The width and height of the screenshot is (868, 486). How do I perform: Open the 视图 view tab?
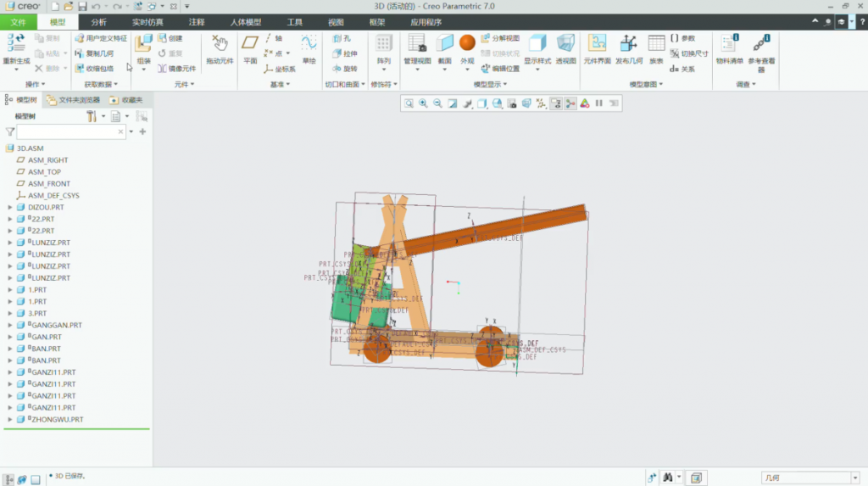point(336,22)
